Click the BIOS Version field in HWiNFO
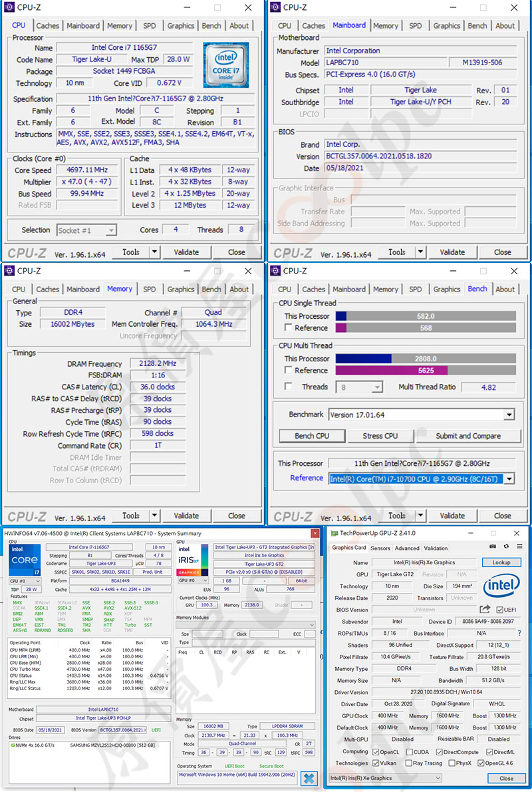 pyautogui.click(x=122, y=730)
